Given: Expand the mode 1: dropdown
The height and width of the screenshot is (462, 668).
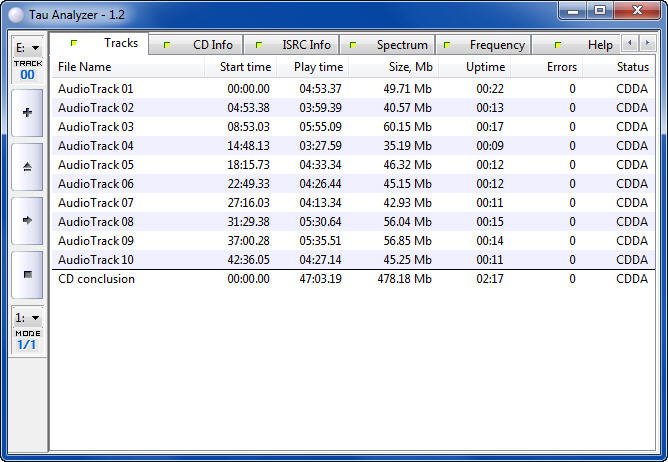Looking at the screenshot, I should pos(27,317).
